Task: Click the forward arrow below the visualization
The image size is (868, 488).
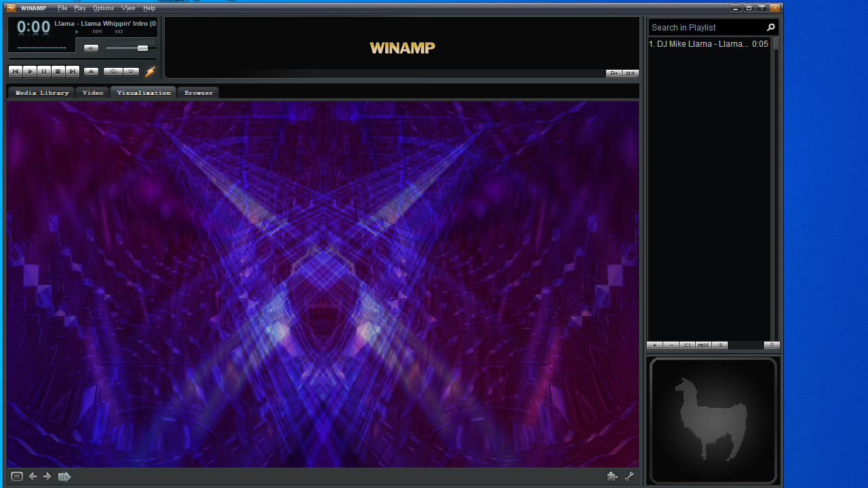Action: [47, 476]
